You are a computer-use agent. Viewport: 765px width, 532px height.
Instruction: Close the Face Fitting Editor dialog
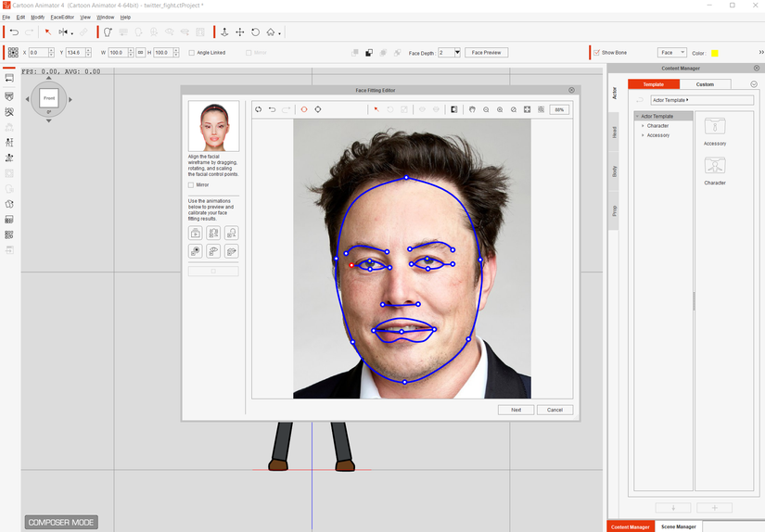coord(571,90)
